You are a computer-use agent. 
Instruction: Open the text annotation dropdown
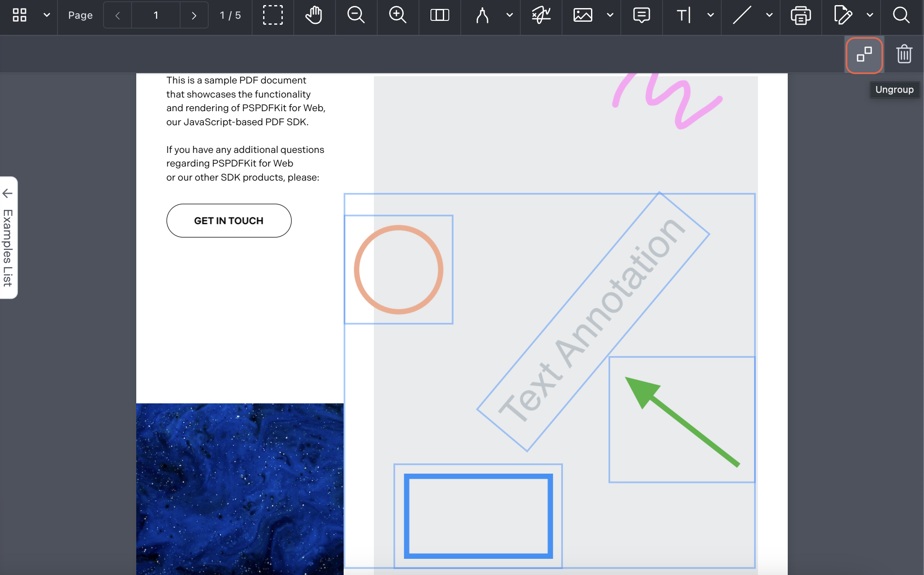click(x=710, y=16)
